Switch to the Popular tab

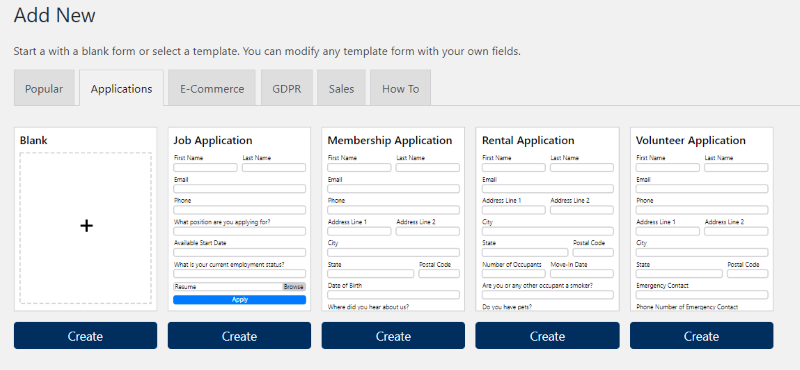(x=44, y=88)
